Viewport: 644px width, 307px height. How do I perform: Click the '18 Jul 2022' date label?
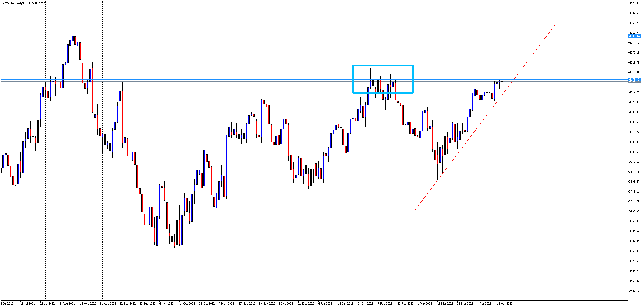tap(28, 304)
